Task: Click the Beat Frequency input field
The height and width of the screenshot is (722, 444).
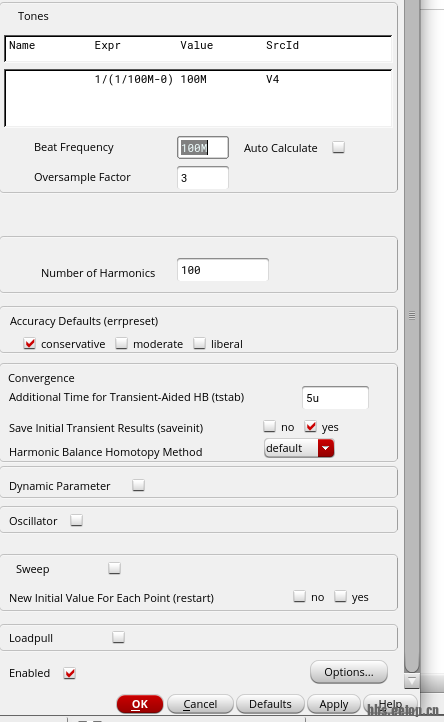Action: point(203,148)
